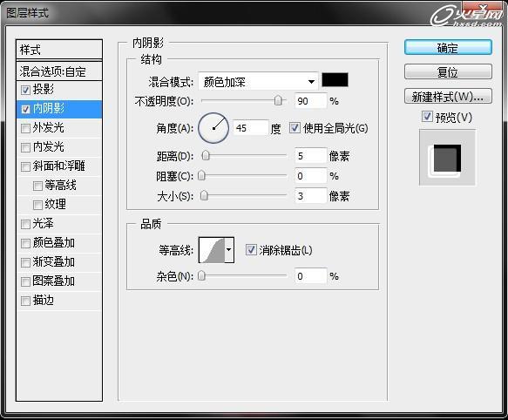508x420 pixels.
Task: Click the 角度 value field showing 45
Action: coord(251,128)
